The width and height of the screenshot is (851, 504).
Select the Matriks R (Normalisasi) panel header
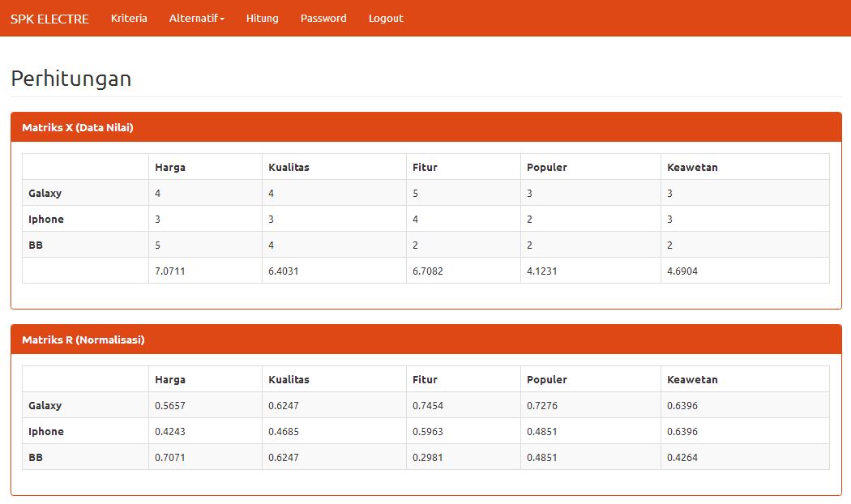click(x=83, y=340)
